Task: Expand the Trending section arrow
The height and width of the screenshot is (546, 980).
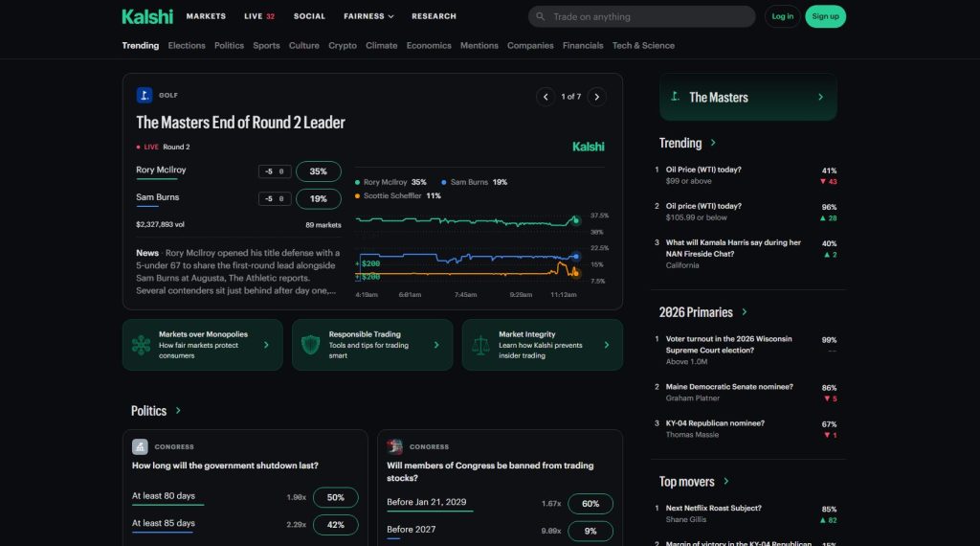Action: (713, 143)
